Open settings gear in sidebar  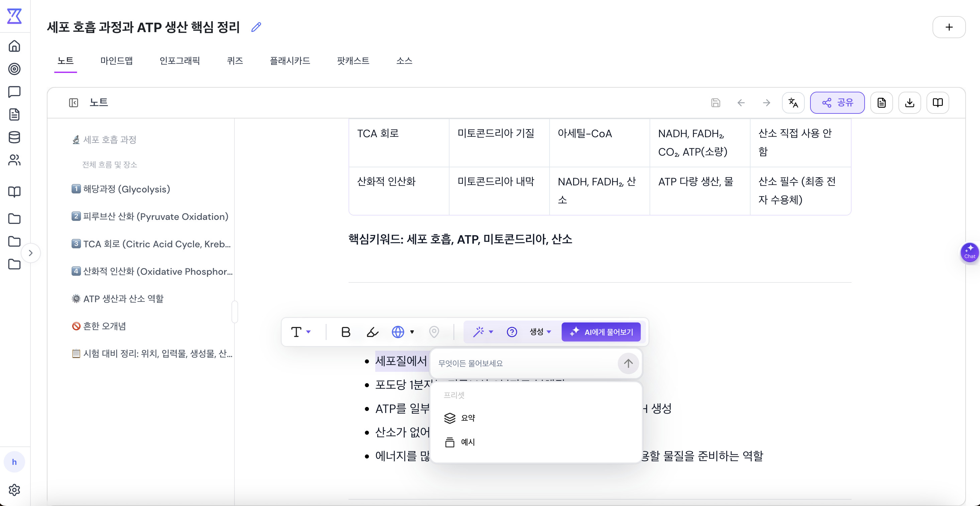[x=14, y=490]
